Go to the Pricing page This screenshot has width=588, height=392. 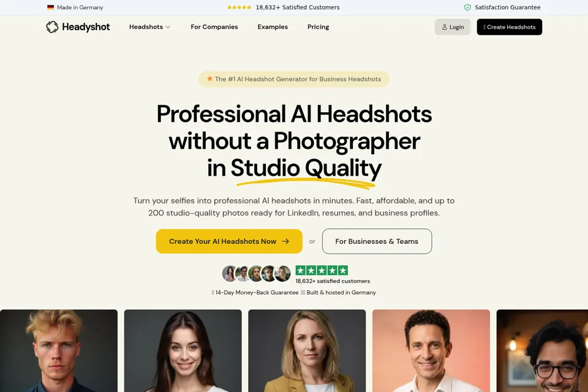click(318, 27)
